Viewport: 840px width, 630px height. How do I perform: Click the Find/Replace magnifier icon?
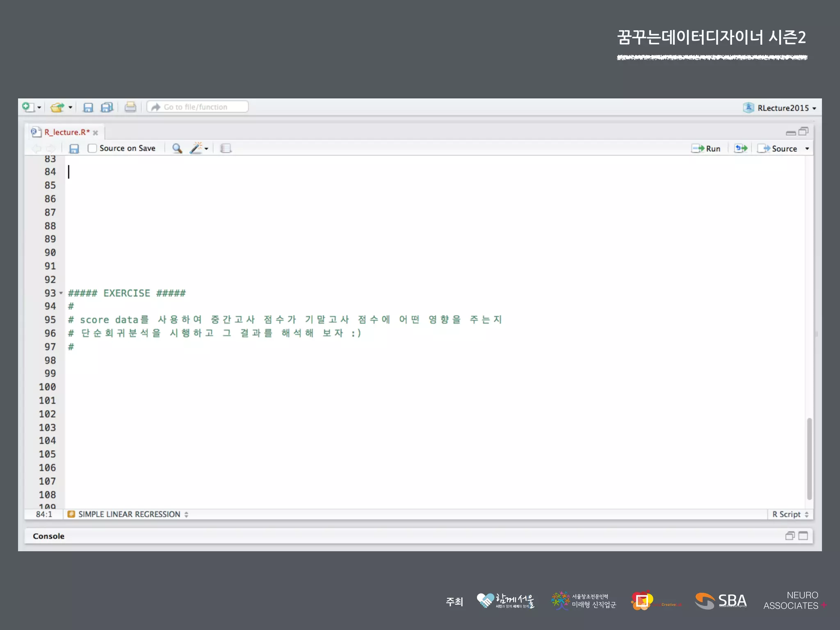point(177,148)
